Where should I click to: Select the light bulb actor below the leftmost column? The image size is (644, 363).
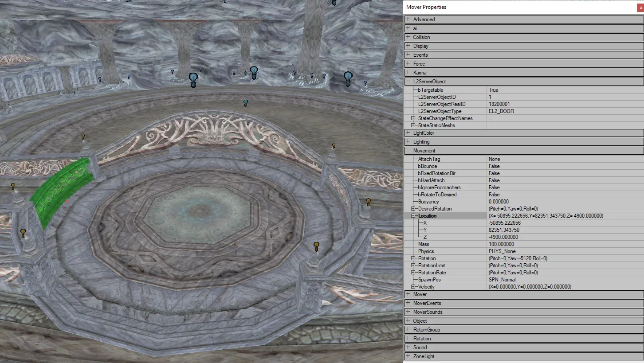(x=193, y=80)
